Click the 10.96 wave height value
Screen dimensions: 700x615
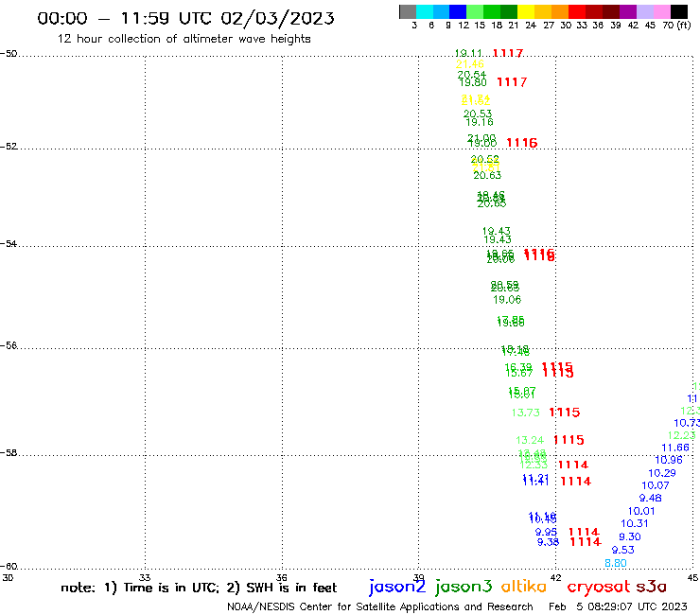tap(669, 460)
